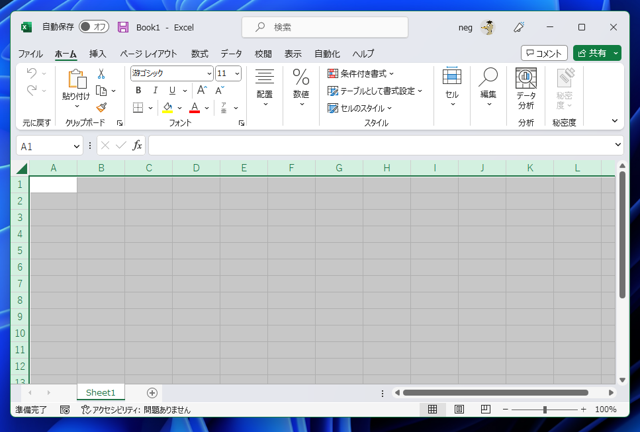
Task: Click the italic I icon
Action: pyautogui.click(x=155, y=90)
